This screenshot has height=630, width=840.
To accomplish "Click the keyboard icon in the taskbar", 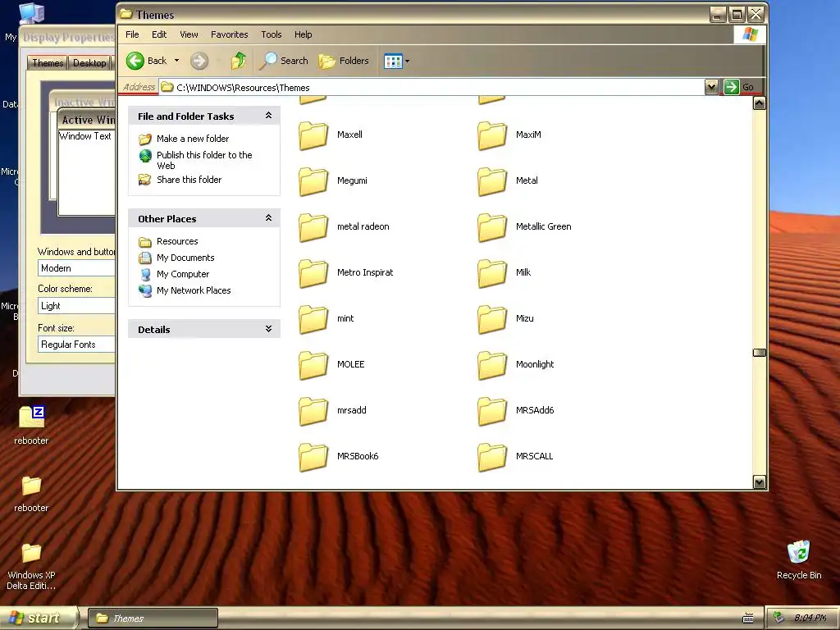I will coord(748,619).
